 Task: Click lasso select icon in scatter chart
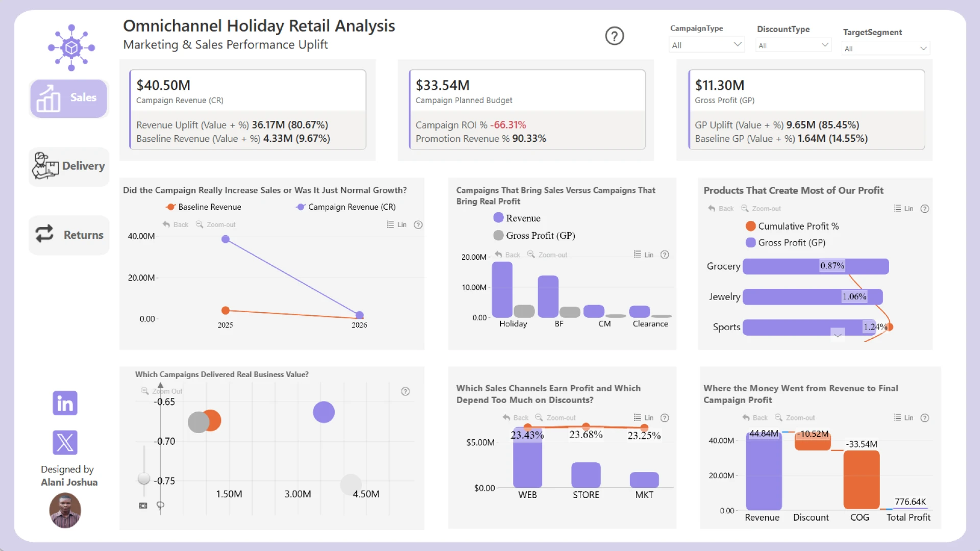click(x=160, y=505)
